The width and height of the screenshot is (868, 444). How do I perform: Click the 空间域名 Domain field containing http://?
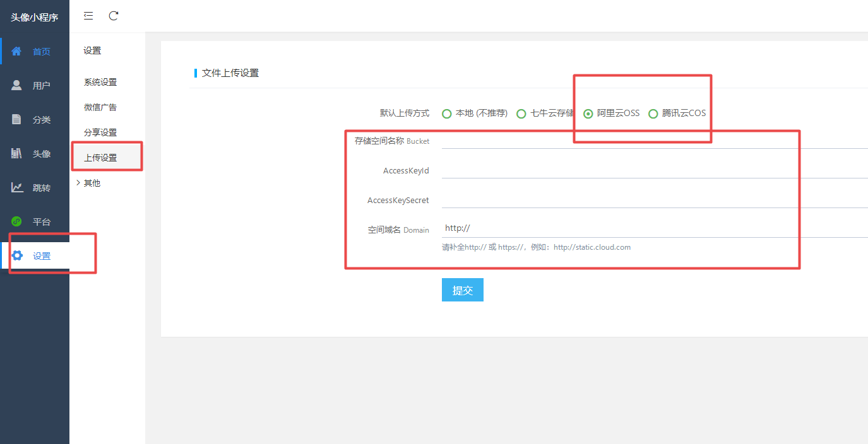tap(655, 228)
